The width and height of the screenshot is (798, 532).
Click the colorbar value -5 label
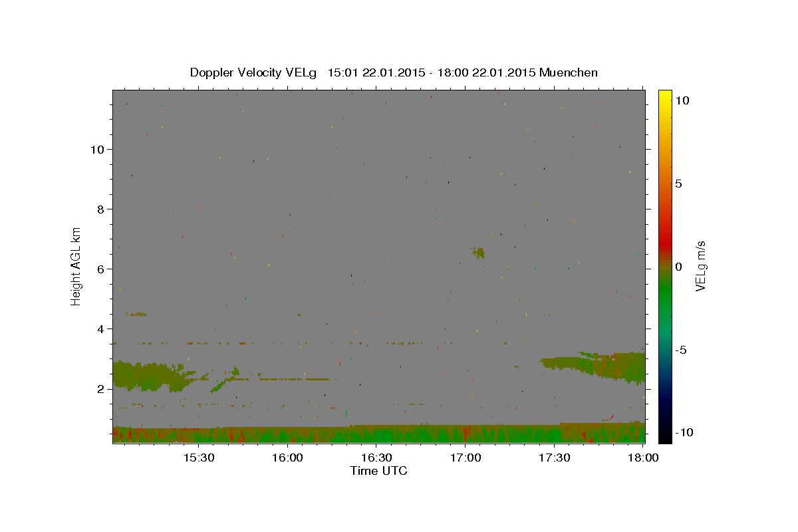click(x=681, y=350)
